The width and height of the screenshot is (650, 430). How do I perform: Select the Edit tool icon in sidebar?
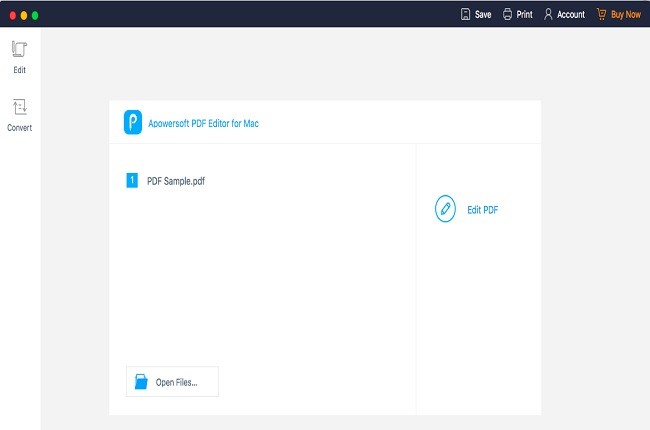[x=19, y=49]
